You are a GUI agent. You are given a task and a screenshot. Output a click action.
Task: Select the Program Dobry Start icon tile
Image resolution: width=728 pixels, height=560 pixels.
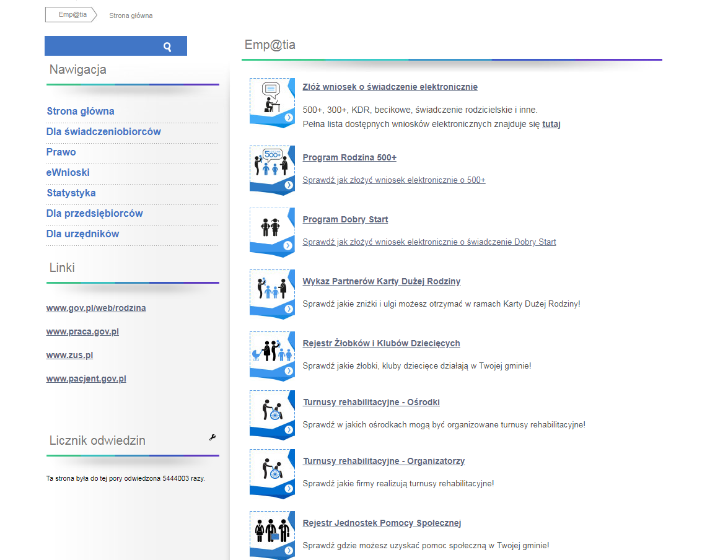click(272, 232)
